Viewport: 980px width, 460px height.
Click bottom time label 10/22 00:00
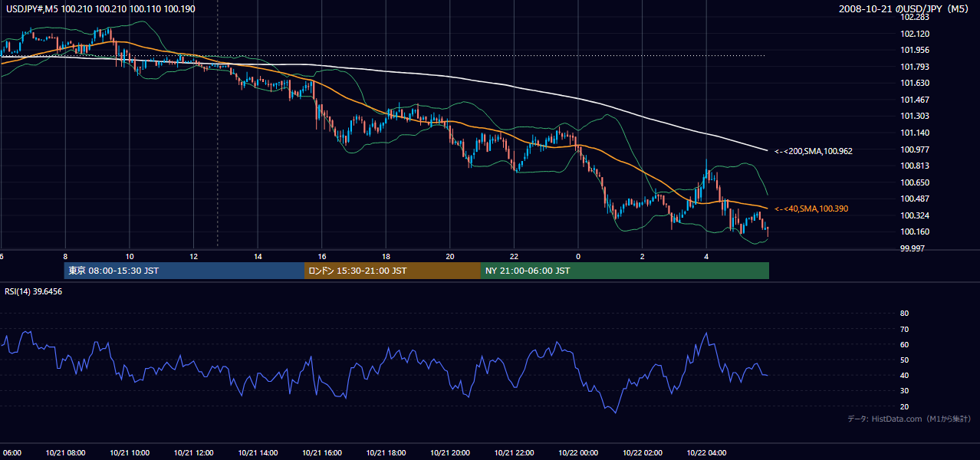click(x=578, y=452)
